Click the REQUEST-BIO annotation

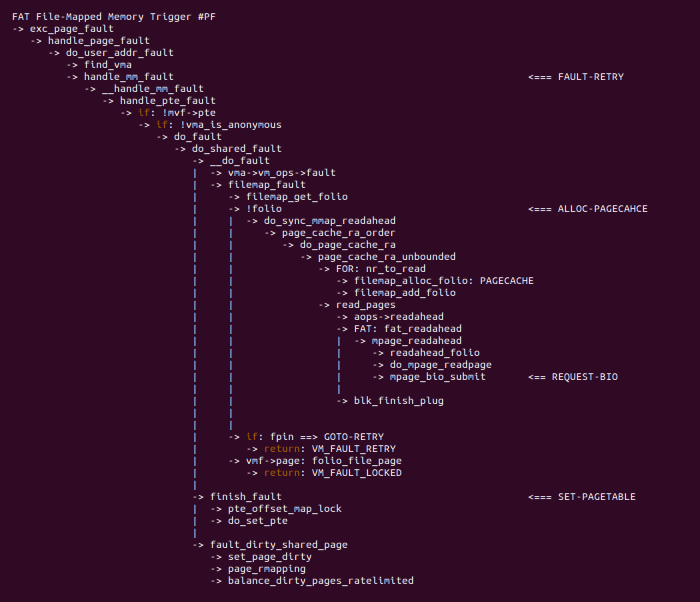pos(584,377)
